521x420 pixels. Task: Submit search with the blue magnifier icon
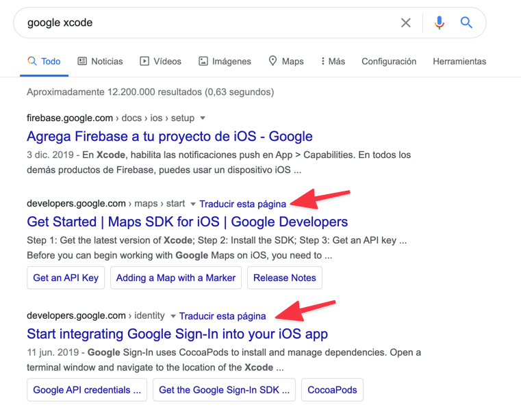tap(466, 23)
